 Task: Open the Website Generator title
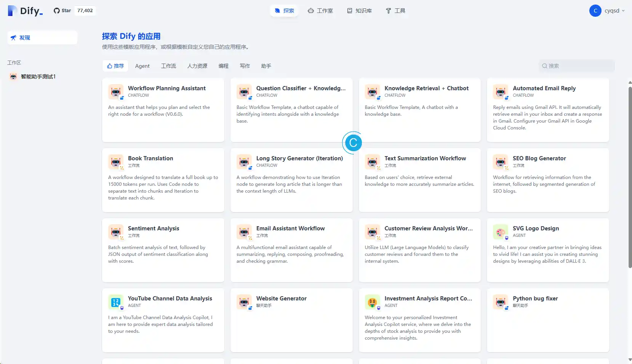pyautogui.click(x=281, y=299)
